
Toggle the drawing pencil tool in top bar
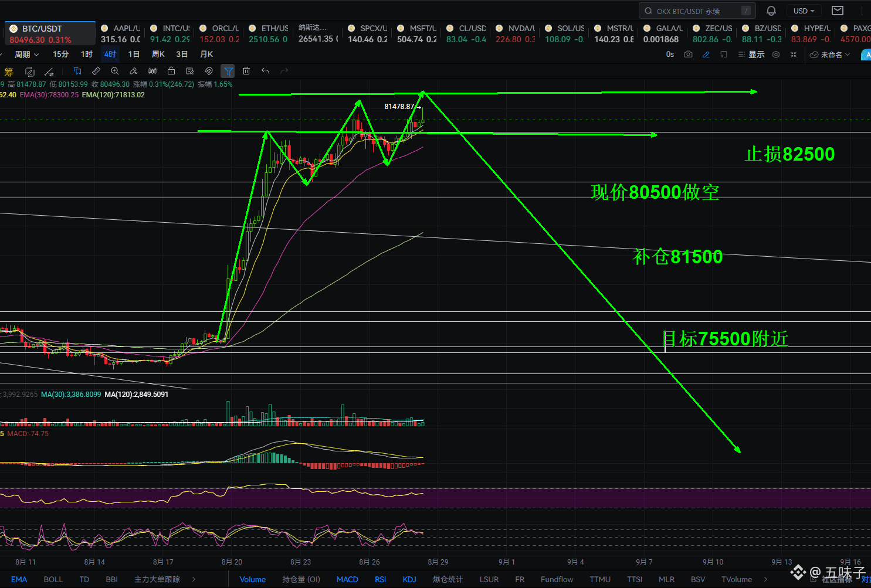click(706, 55)
